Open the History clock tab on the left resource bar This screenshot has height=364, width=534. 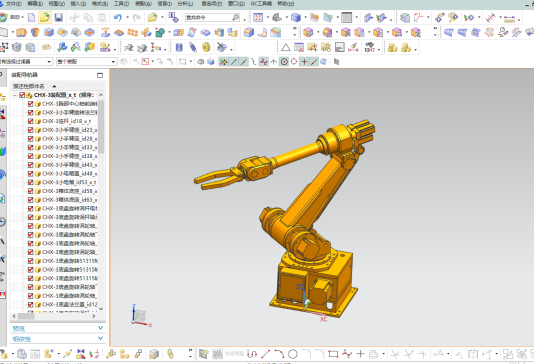(3, 222)
